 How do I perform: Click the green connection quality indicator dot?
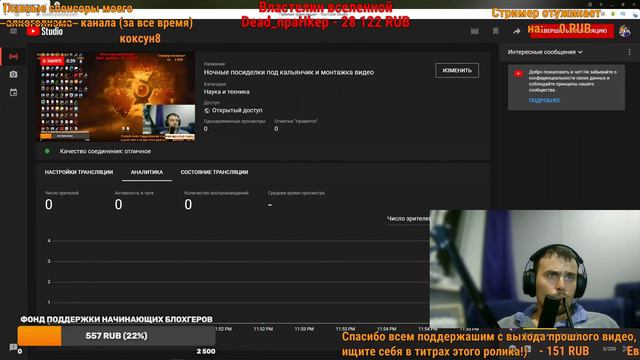(x=47, y=151)
